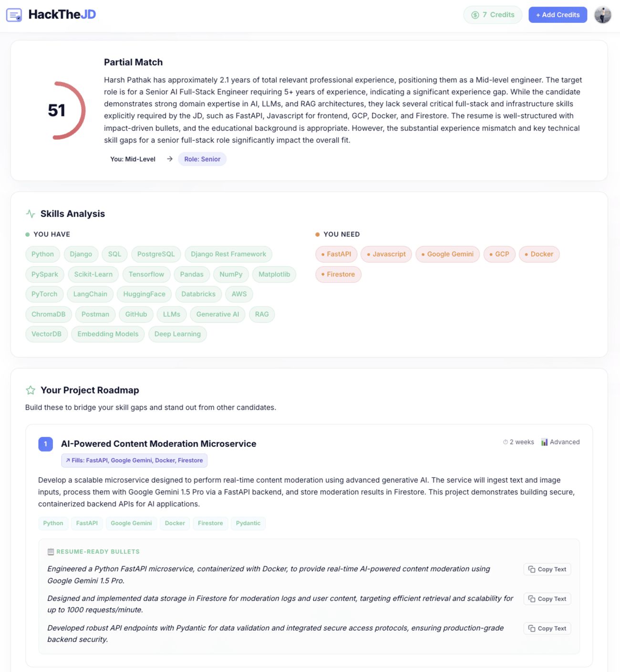Select the FastAPI chip under You Need
This screenshot has width=620, height=672.
tap(336, 254)
